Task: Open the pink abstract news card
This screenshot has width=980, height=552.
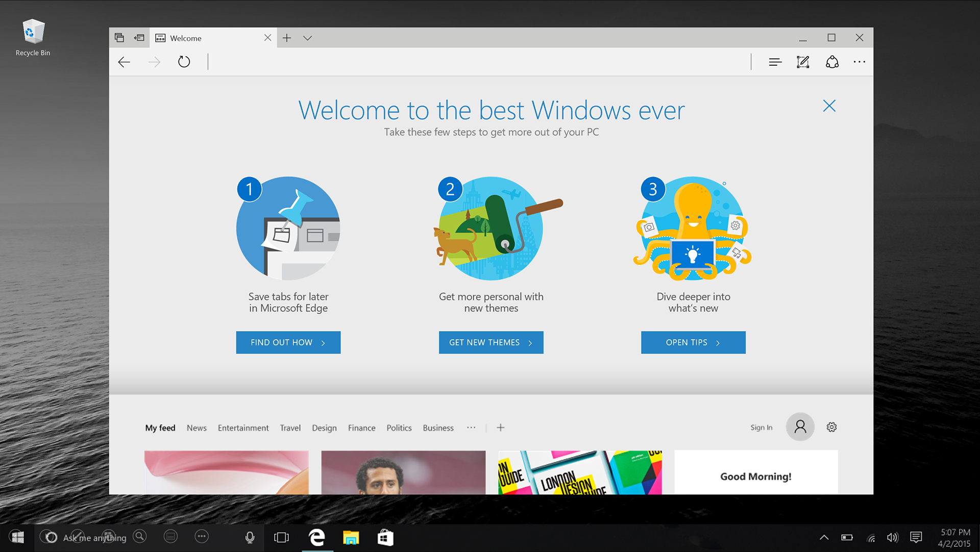Action: (227, 472)
